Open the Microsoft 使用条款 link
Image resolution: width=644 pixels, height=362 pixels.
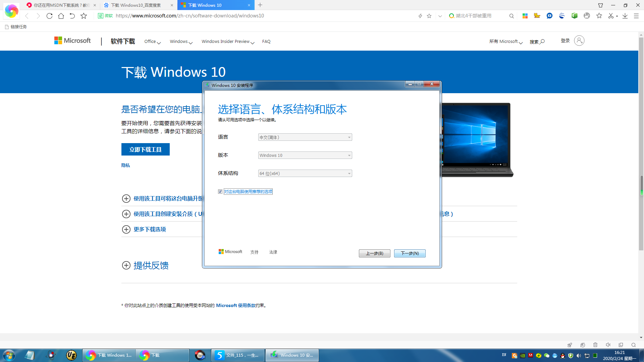[x=235, y=305]
